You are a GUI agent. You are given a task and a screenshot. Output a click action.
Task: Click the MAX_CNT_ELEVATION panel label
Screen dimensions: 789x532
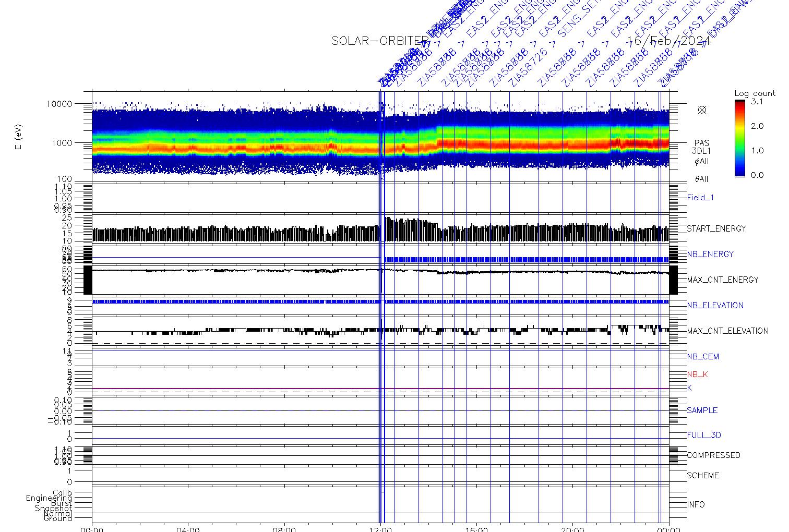coord(727,331)
